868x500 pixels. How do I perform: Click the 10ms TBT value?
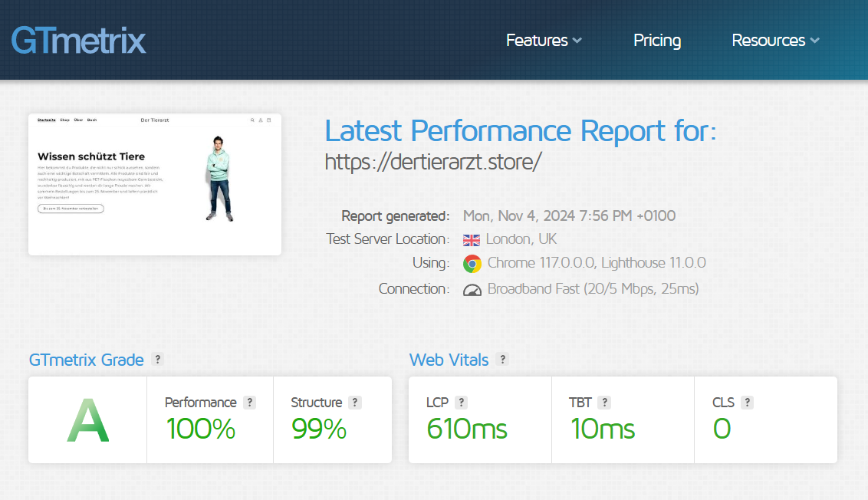[602, 429]
